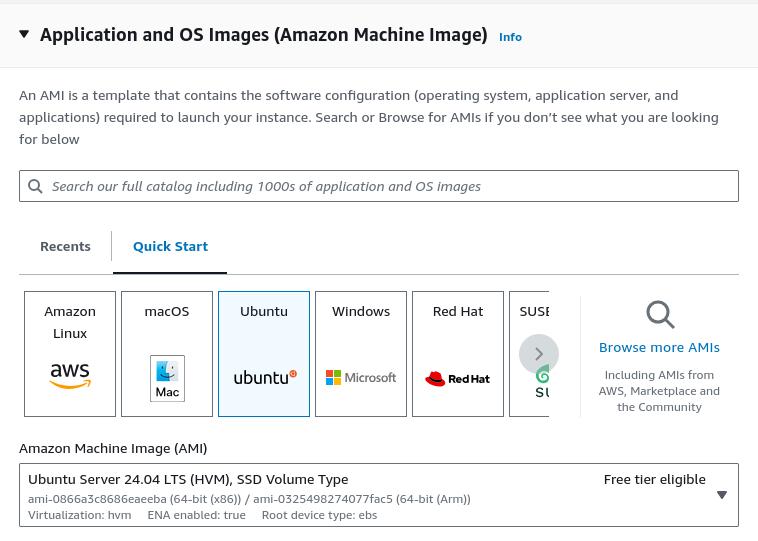This screenshot has width=758, height=541.
Task: Click the Free tier eligible label
Action: pyautogui.click(x=655, y=480)
